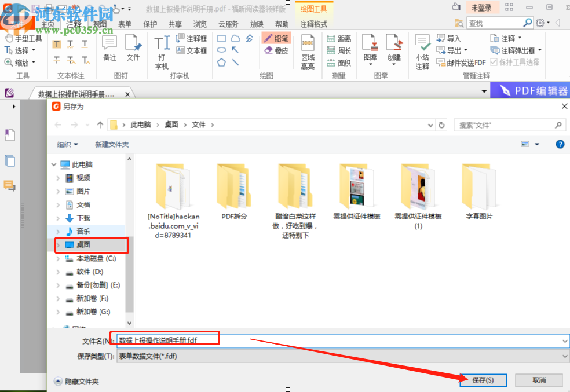Toggle the icon view mode in the dialog
The image size is (570, 392).
click(526, 144)
